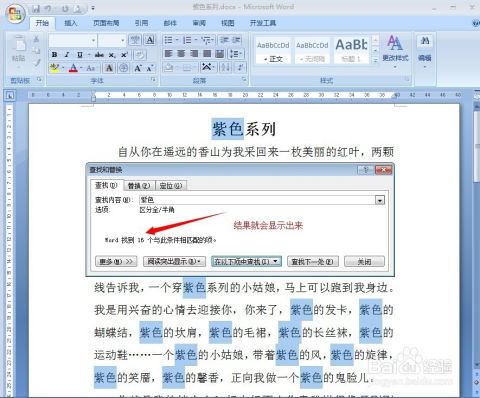Expand the styles gallery More arrow
Image resolution: width=480 pixels, height=398 pixels.
point(375,60)
